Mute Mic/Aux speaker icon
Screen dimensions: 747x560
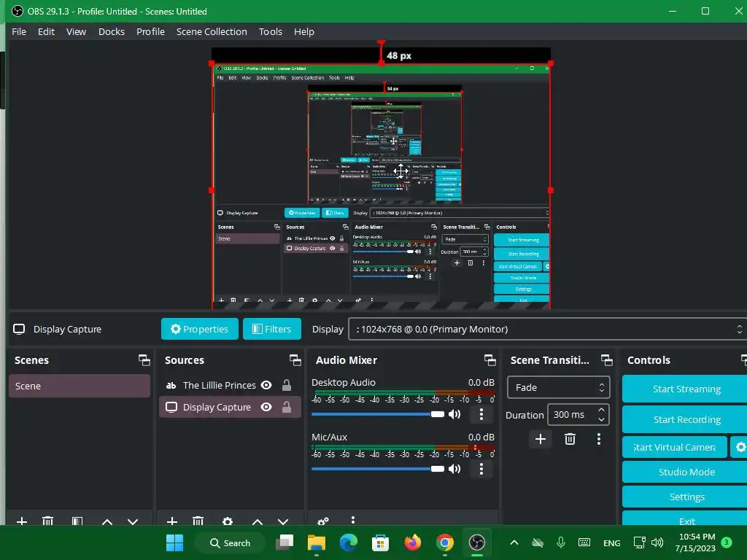pyautogui.click(x=454, y=469)
